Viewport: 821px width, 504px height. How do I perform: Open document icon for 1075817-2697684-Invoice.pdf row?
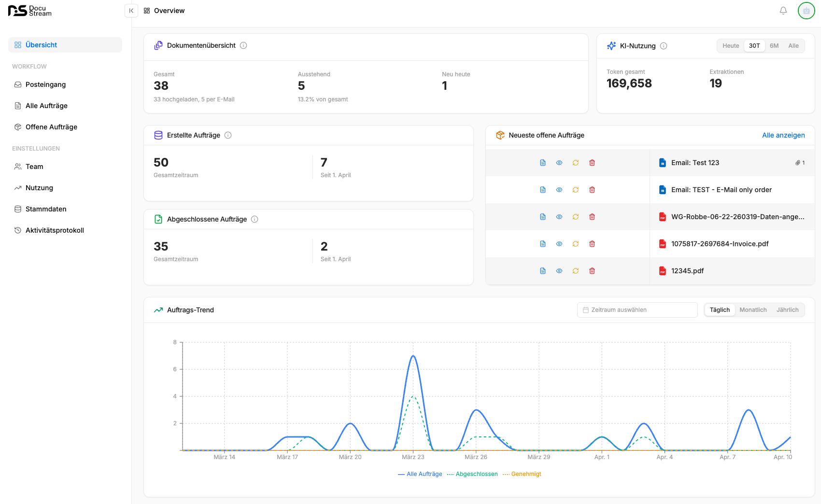pyautogui.click(x=543, y=244)
